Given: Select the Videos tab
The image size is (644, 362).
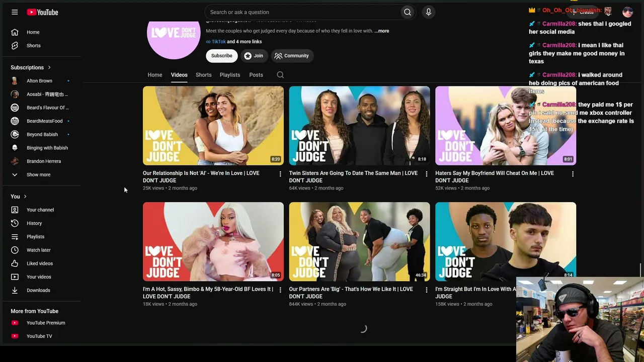Looking at the screenshot, I should click(179, 75).
